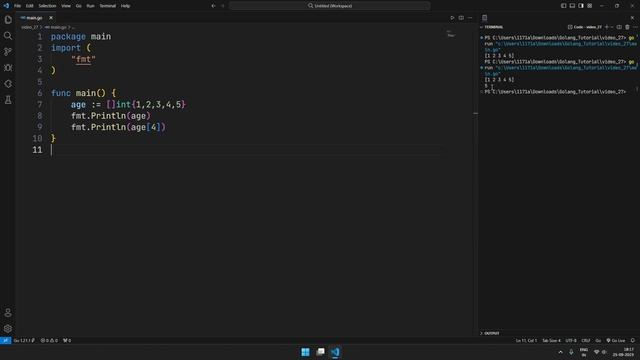The image size is (640, 360).
Task: Collapse the TERMINAL section chevron
Action: point(482,27)
